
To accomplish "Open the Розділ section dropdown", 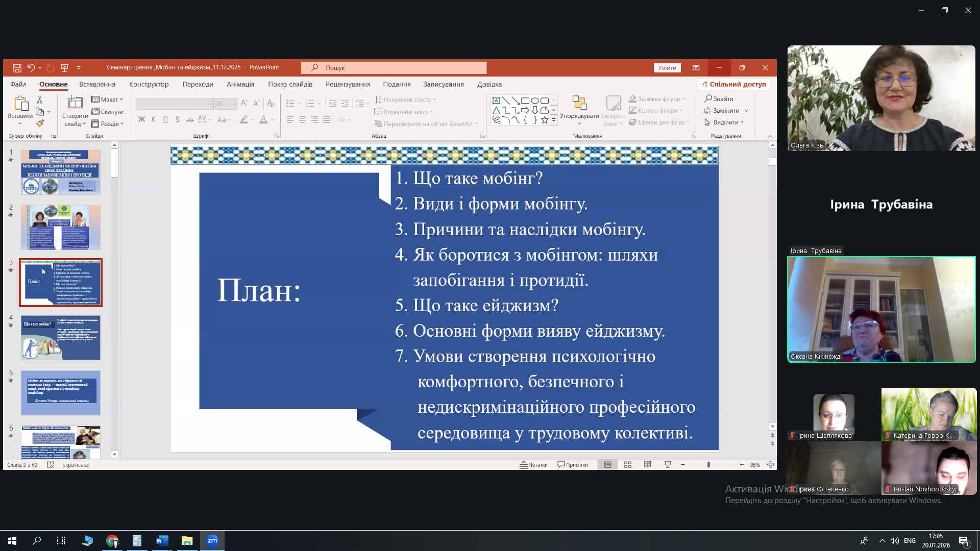I will [108, 123].
